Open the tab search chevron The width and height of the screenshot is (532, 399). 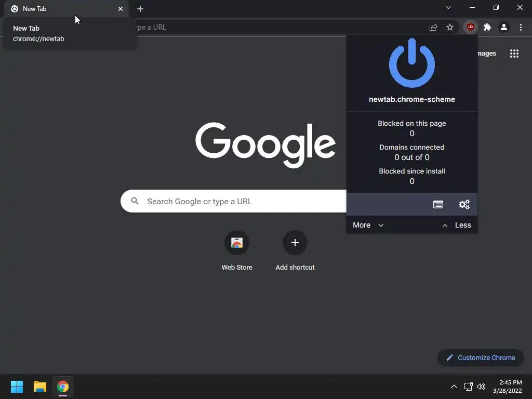(x=448, y=7)
